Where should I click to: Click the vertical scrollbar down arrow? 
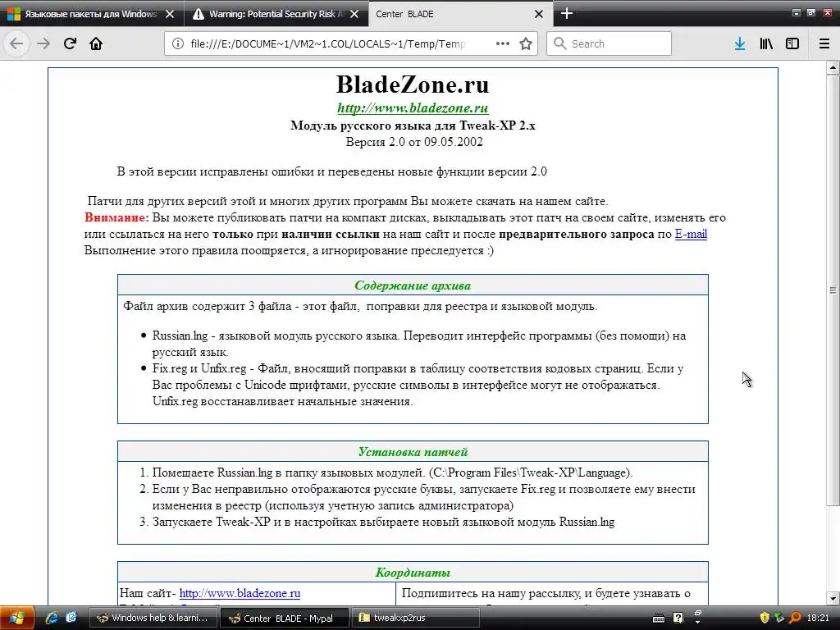click(x=833, y=598)
